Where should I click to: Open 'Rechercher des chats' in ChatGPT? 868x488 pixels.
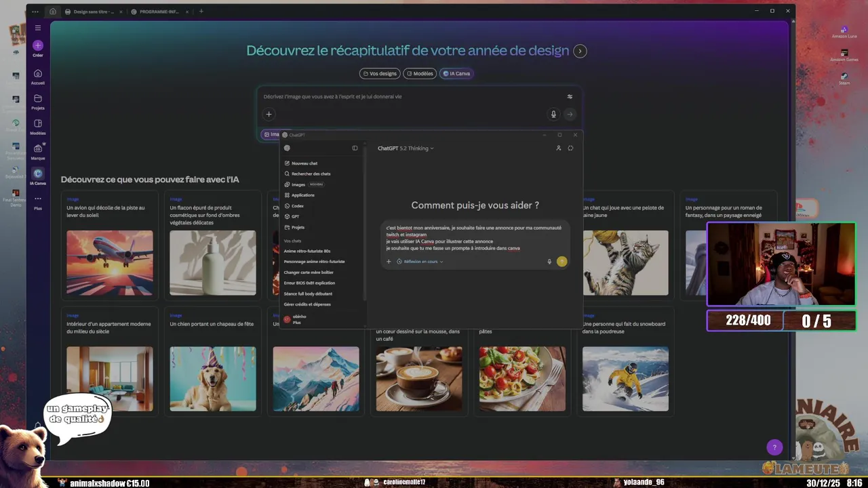click(x=308, y=174)
